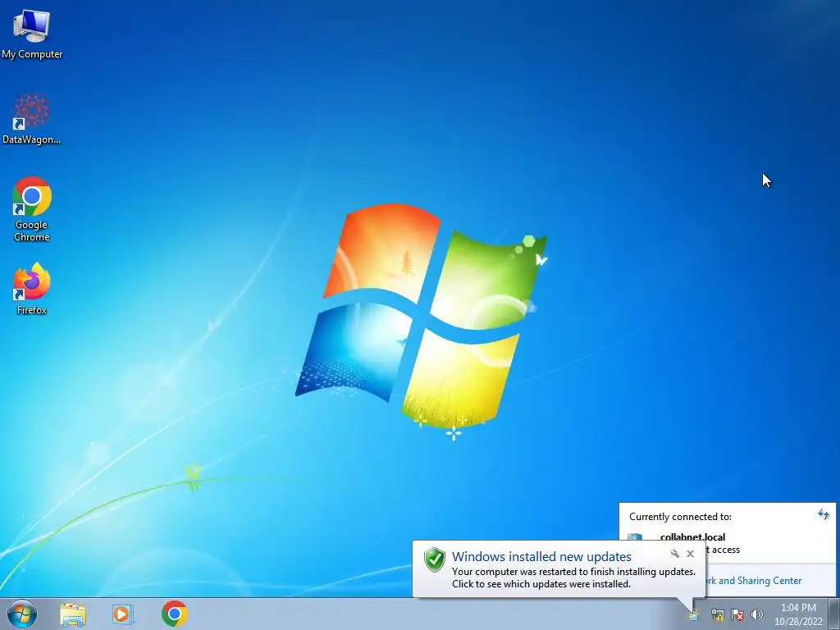Click the wrench icon in update balloon
The width and height of the screenshot is (840, 630).
(x=675, y=554)
